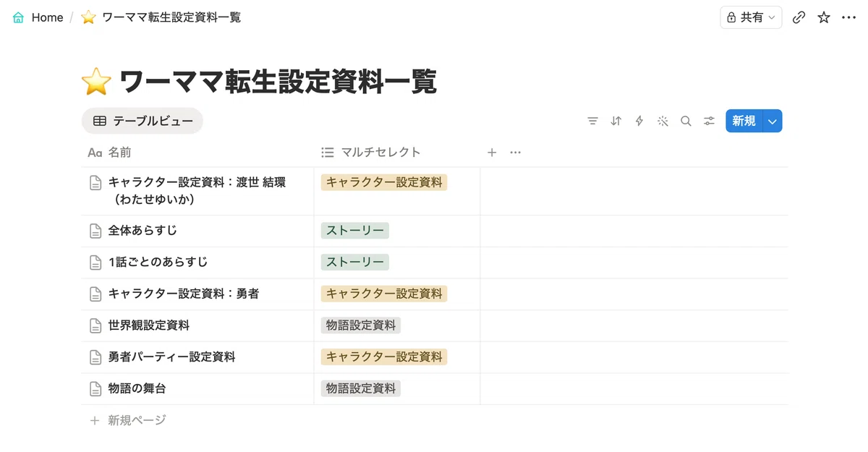Click the Home house icon in breadcrumb
Screen dimensions: 868x452
pyautogui.click(x=19, y=17)
